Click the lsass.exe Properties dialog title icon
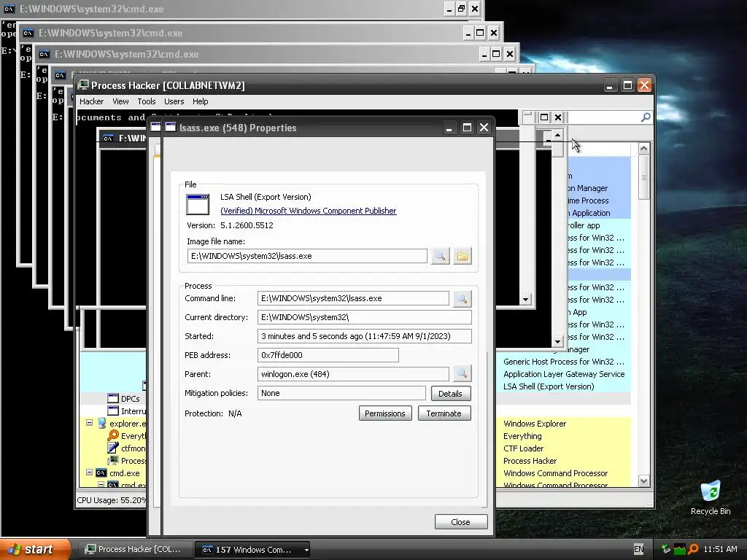 171,127
